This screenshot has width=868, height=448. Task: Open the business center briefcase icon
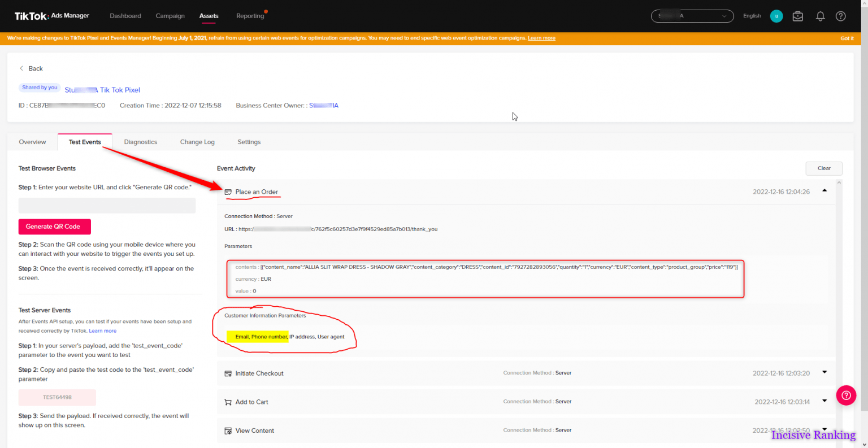(797, 16)
